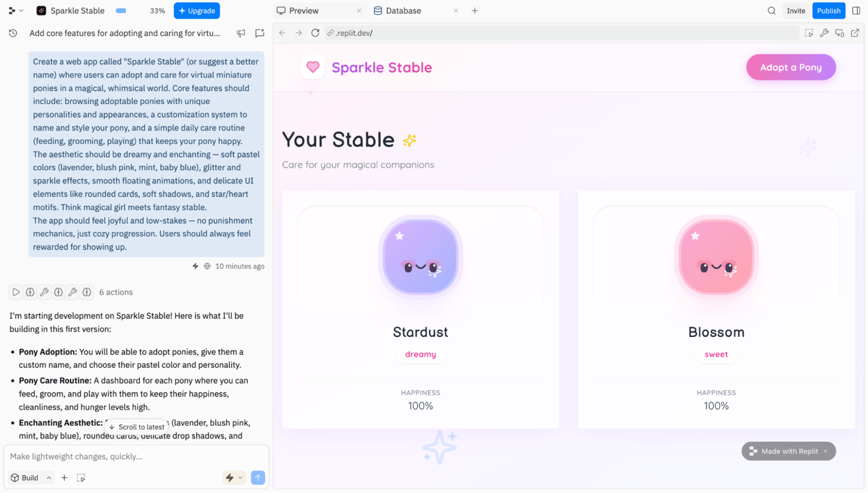Reload the preview page

tap(315, 33)
